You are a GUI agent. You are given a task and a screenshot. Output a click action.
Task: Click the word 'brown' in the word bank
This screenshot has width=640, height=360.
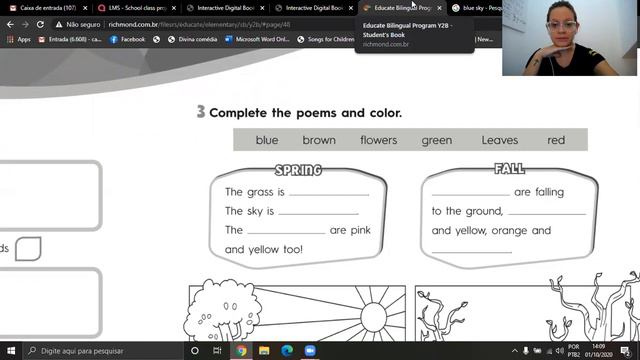point(319,140)
